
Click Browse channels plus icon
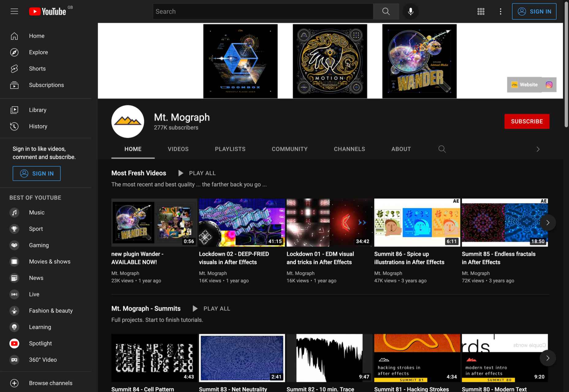click(14, 383)
